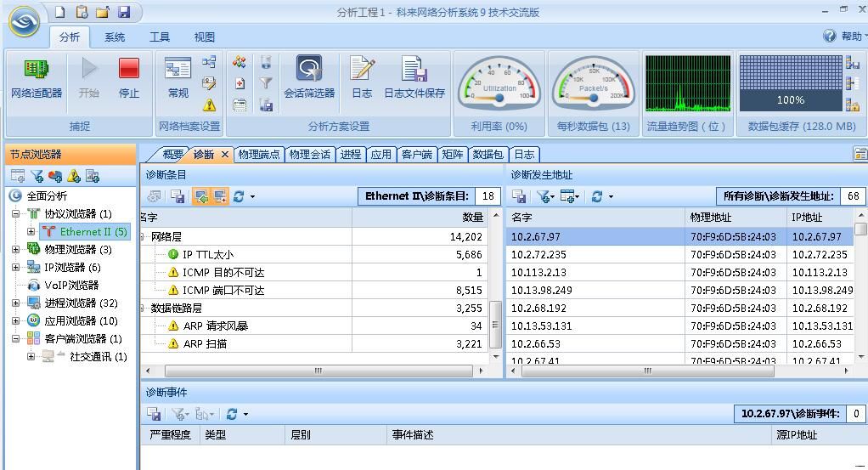Open 常规 network profile settings
Viewport: 868px width, 470px height.
[x=178, y=79]
